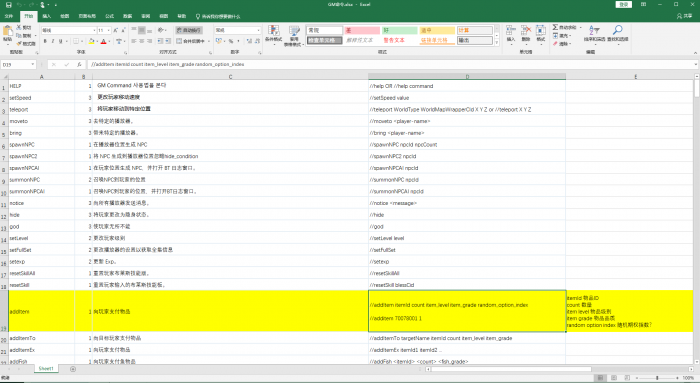Toggle right horizontal alignment
The image size is (700, 383).
(149, 41)
